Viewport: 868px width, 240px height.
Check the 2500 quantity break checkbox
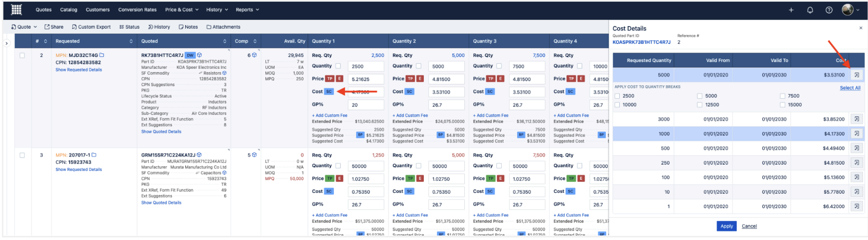point(618,96)
